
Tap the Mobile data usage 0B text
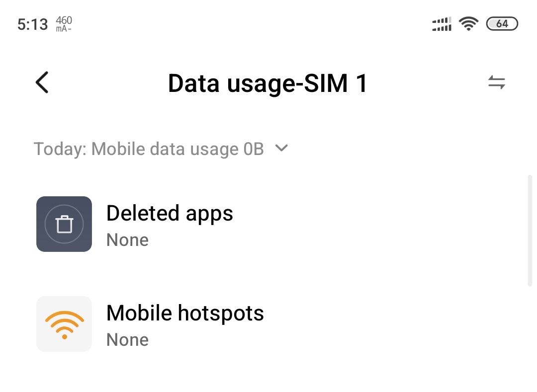(x=178, y=149)
